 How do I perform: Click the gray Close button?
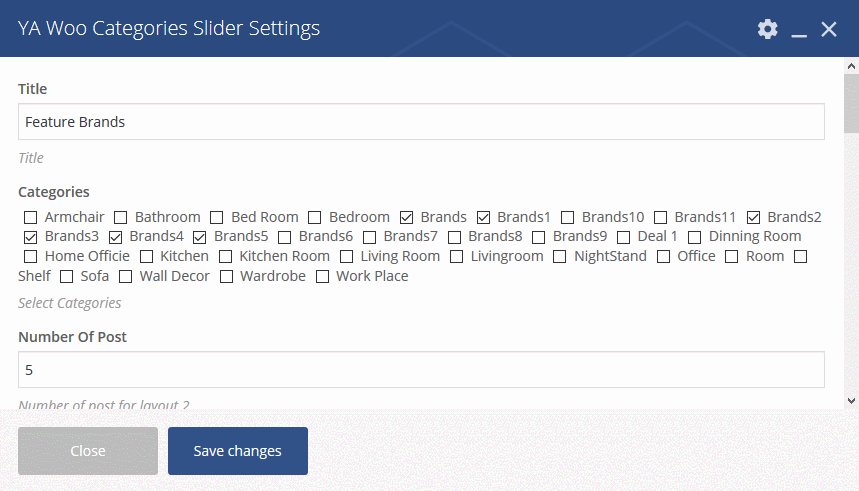88,451
